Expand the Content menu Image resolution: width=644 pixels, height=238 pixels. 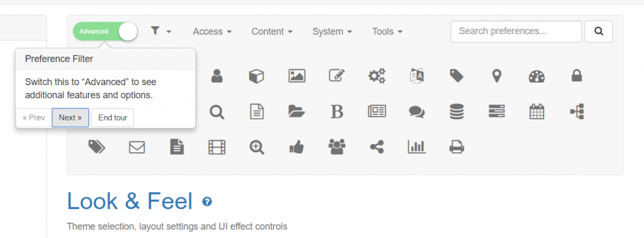272,32
